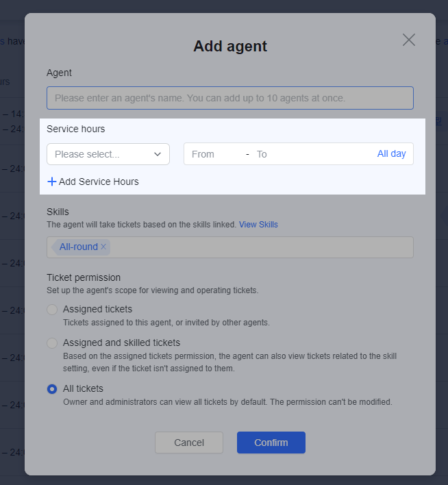The width and height of the screenshot is (448, 485).
Task: Confirm adding the agent
Action: coord(271,443)
